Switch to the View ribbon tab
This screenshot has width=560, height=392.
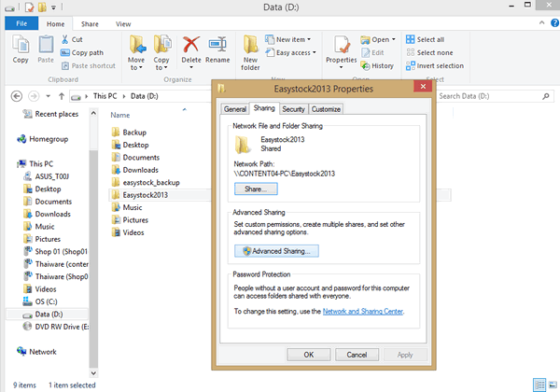coord(123,24)
